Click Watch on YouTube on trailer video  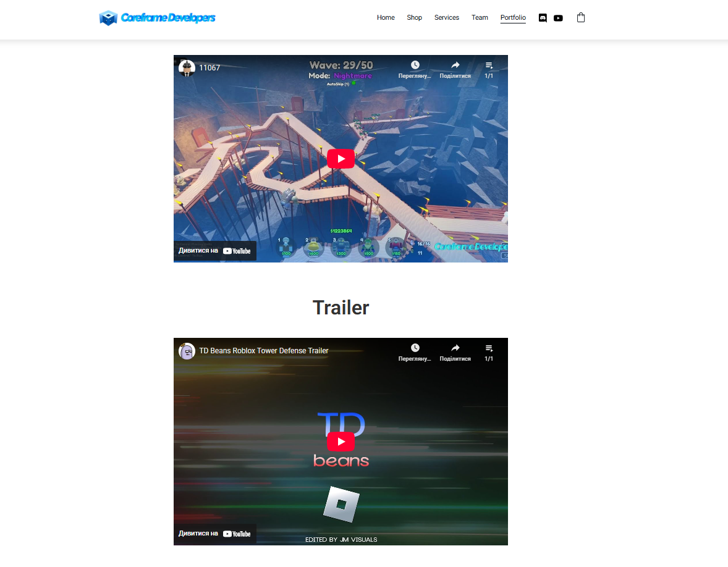(215, 534)
